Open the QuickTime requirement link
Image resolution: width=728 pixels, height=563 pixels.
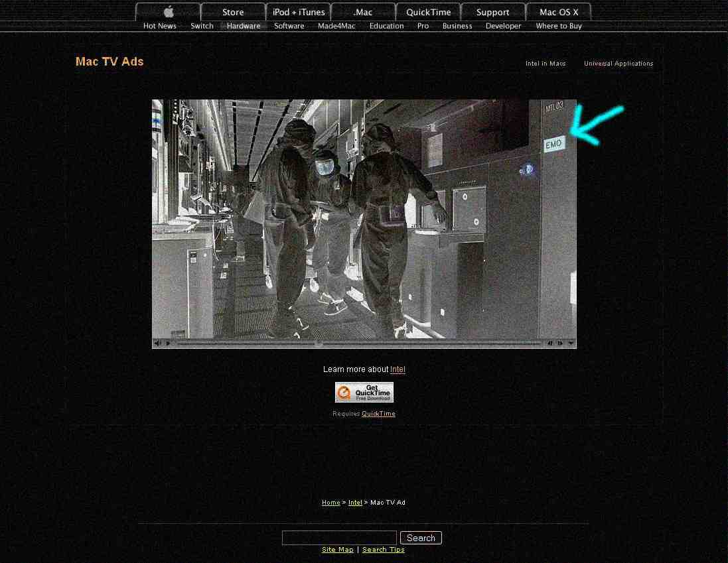click(378, 414)
